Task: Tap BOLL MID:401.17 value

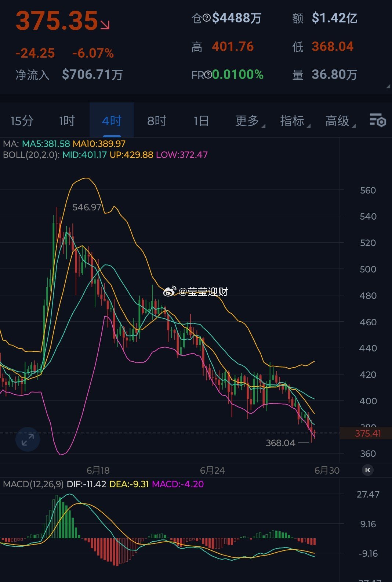Action: point(84,155)
